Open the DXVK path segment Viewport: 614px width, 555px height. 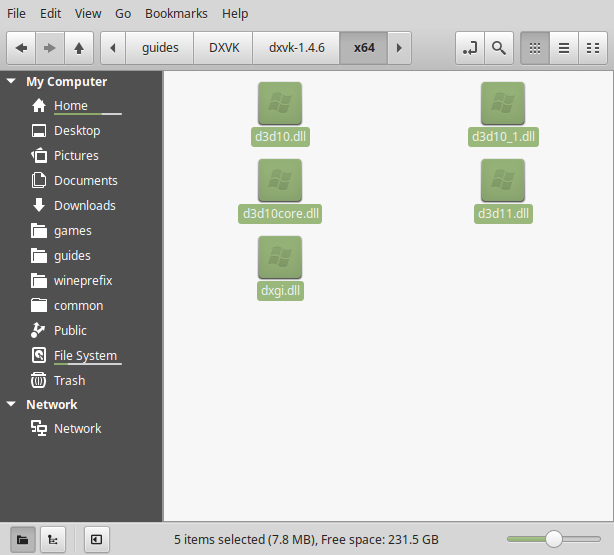click(224, 48)
